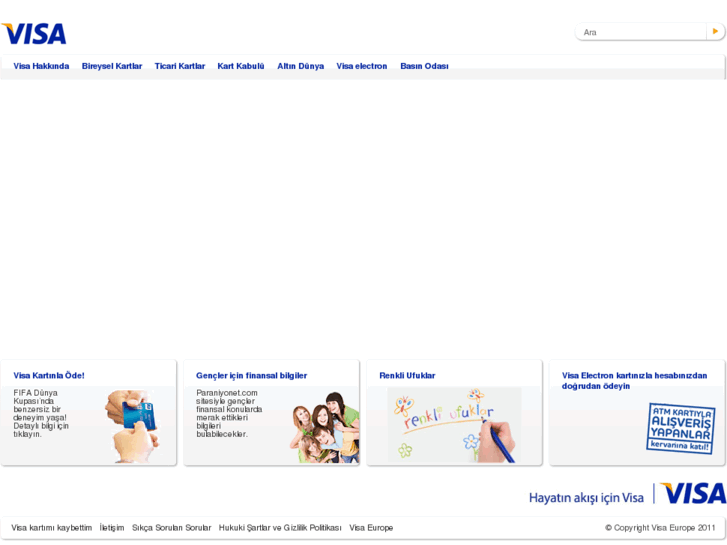
Task: Read the FIFA Dünya Kupası description text
Action: tap(41, 413)
